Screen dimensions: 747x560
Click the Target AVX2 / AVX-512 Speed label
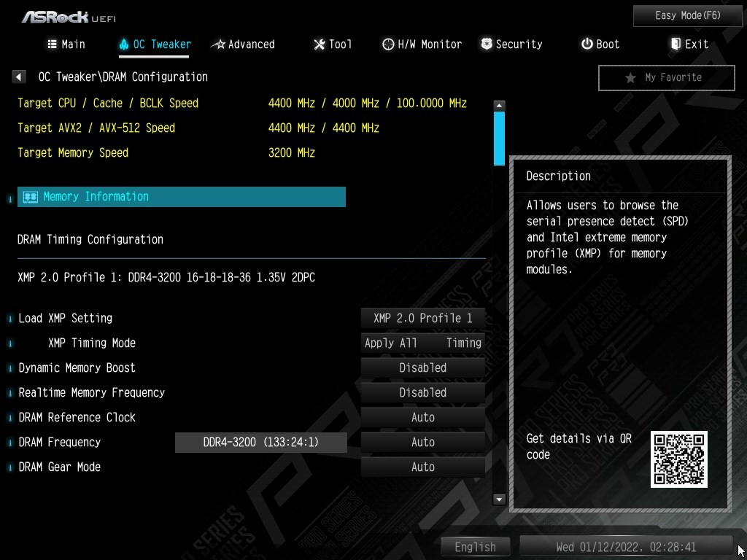[x=96, y=128]
